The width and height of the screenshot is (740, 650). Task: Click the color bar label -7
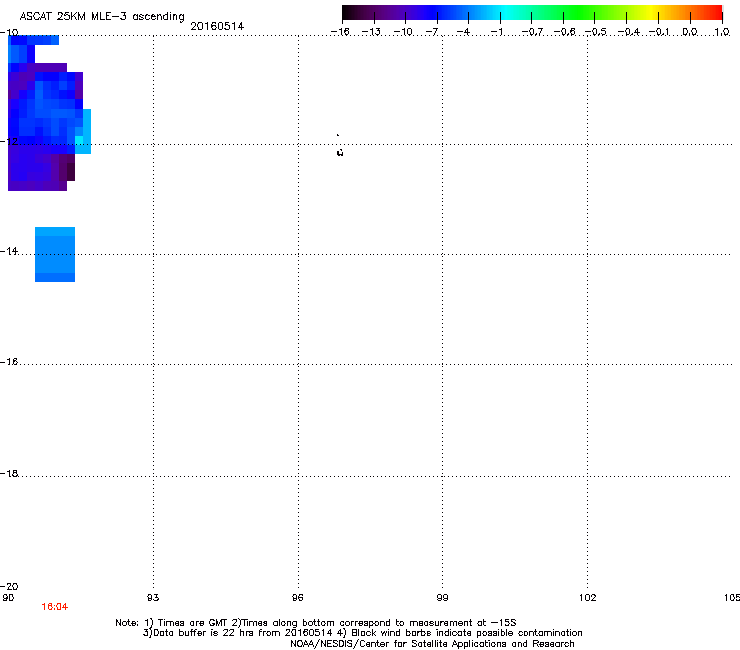pyautogui.click(x=432, y=32)
